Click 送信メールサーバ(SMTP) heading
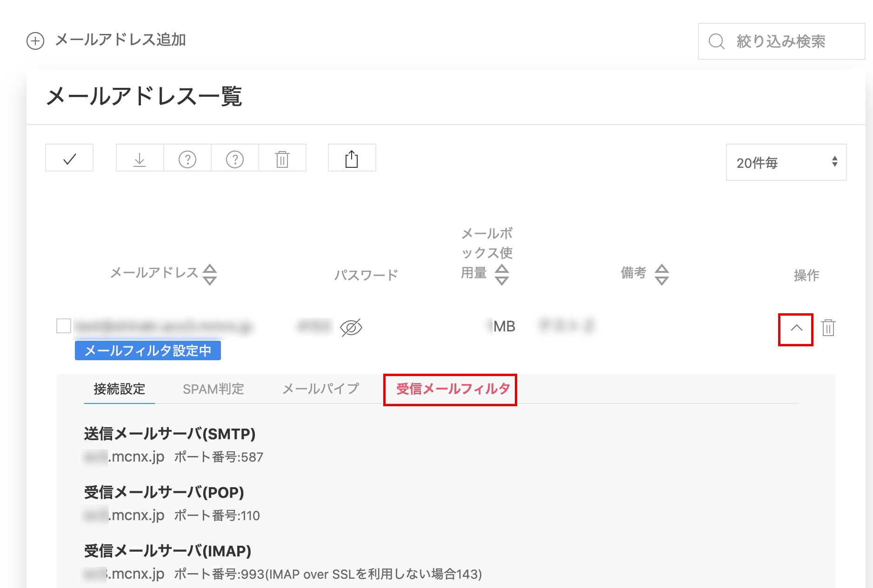The height and width of the screenshot is (588, 873). 170,434
